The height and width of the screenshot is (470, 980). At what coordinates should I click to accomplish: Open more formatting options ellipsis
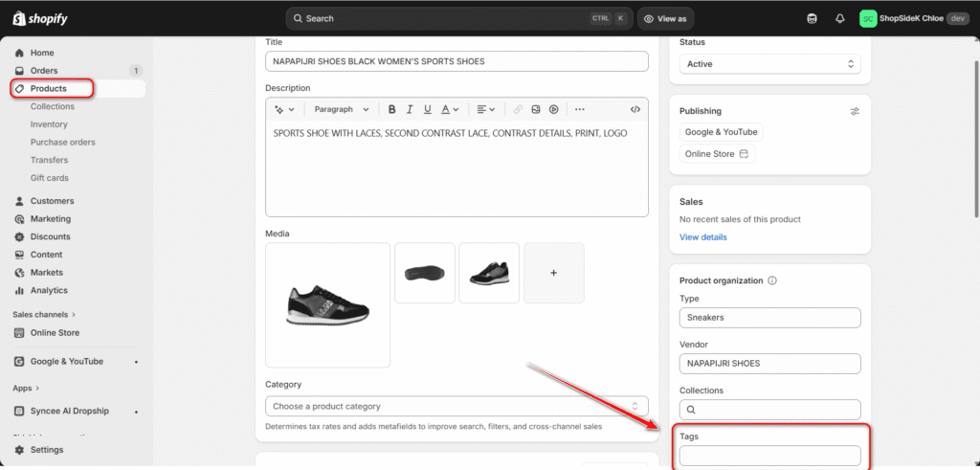[579, 109]
